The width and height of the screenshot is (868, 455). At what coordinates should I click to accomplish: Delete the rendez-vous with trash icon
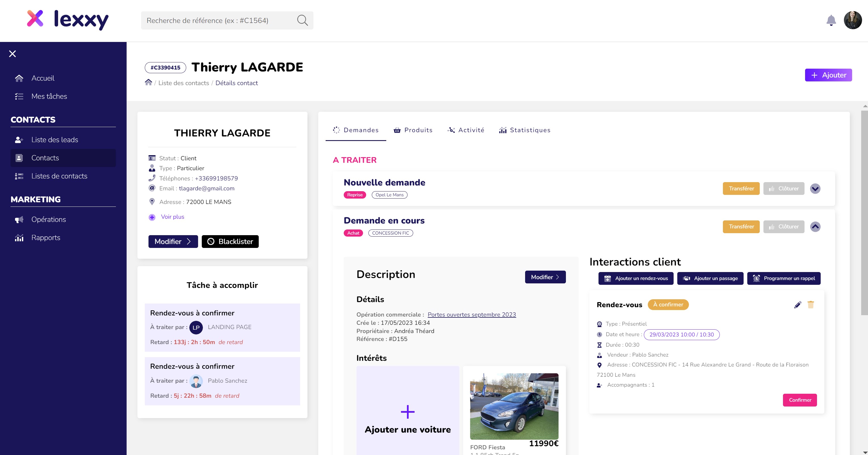pos(811,305)
